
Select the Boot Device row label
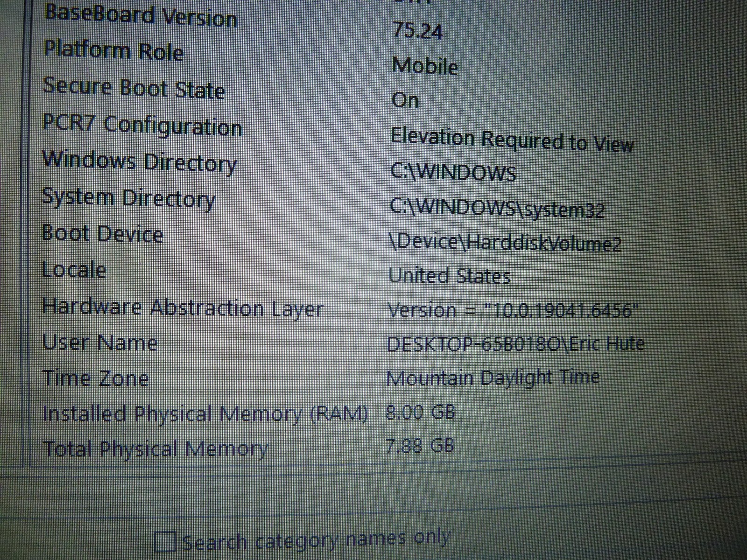click(x=103, y=233)
